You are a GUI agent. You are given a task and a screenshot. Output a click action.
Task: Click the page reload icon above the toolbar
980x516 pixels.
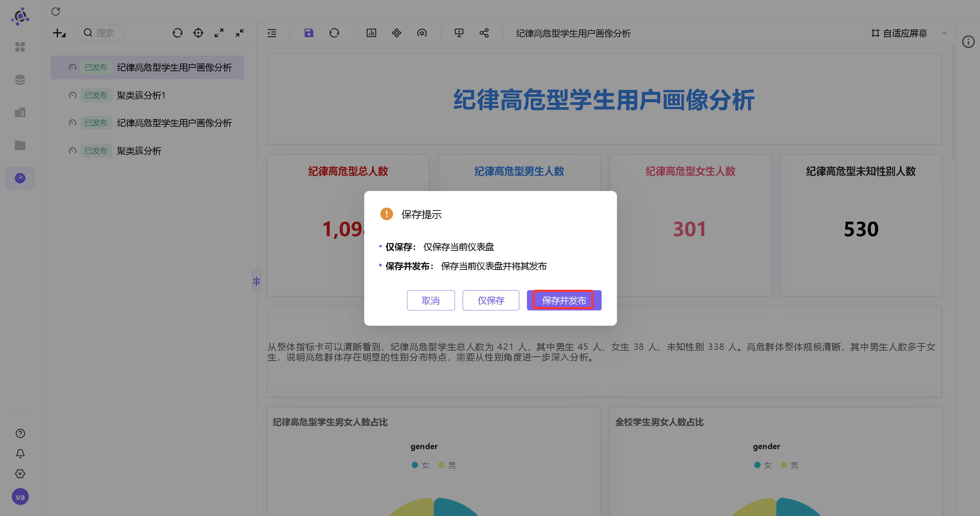(x=56, y=11)
